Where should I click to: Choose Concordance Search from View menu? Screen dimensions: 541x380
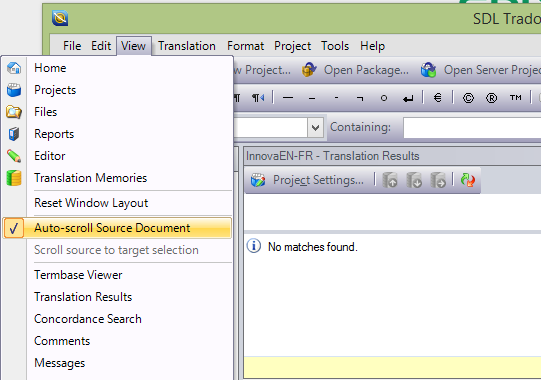coord(88,319)
